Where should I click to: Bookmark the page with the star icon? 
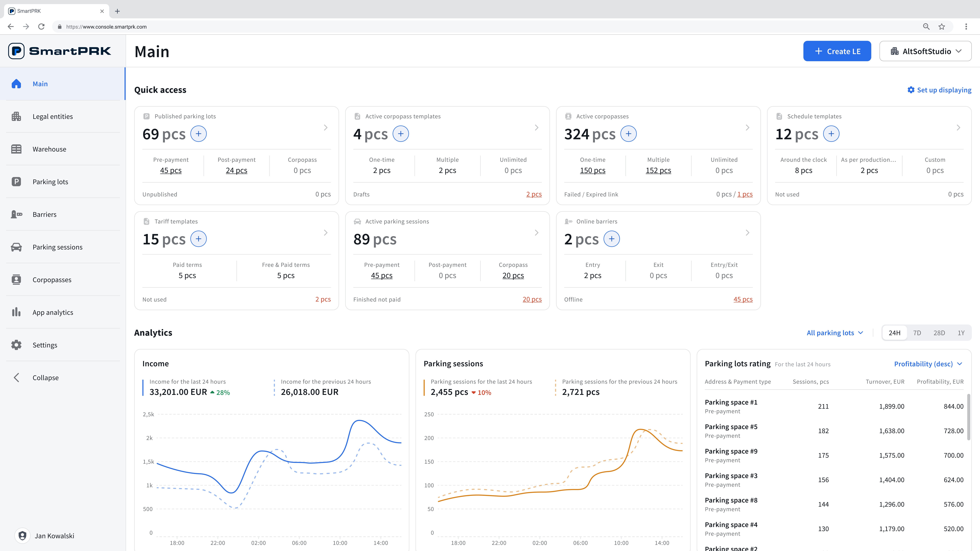pos(942,27)
